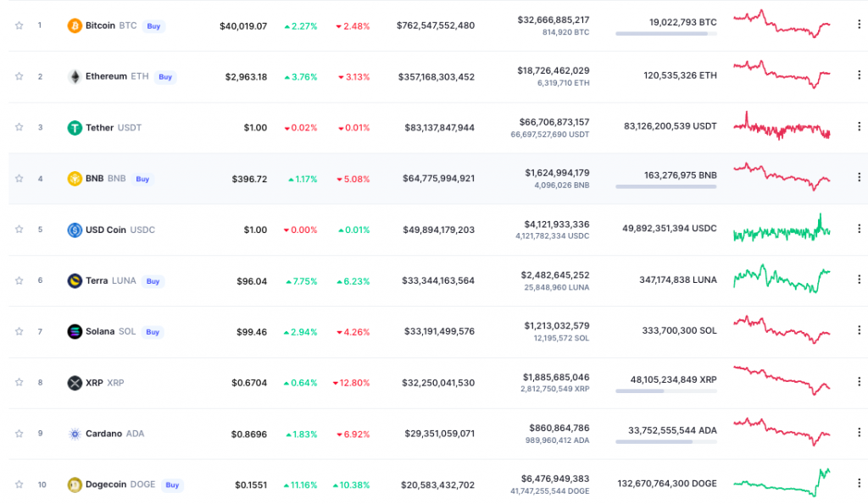Click the Dogecoin coin logo

click(x=75, y=485)
